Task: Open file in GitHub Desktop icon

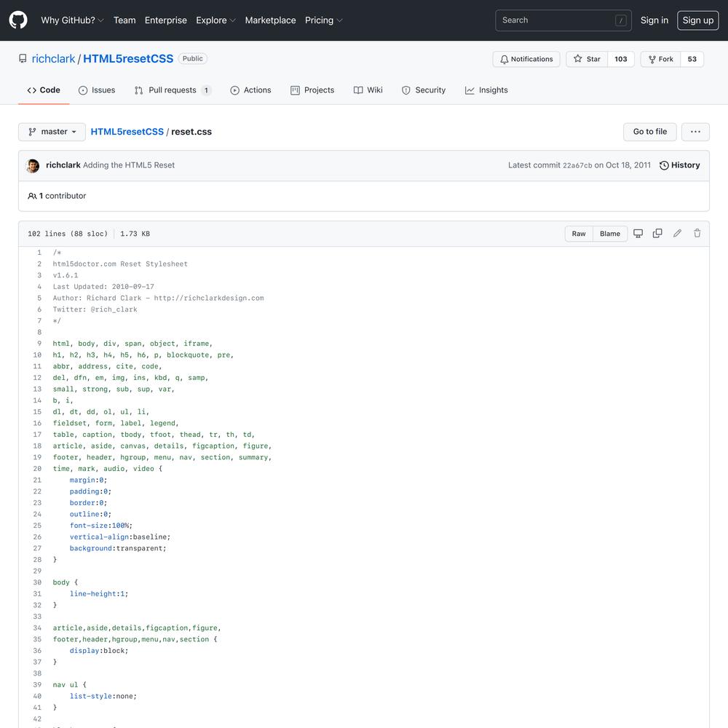Action: (638, 234)
